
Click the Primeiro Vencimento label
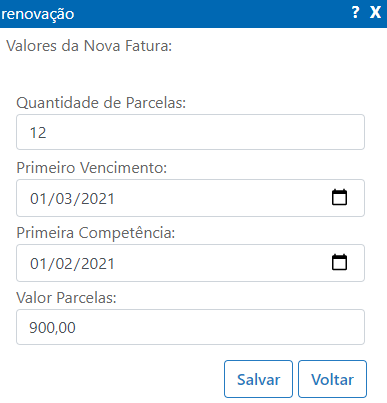pos(92,168)
